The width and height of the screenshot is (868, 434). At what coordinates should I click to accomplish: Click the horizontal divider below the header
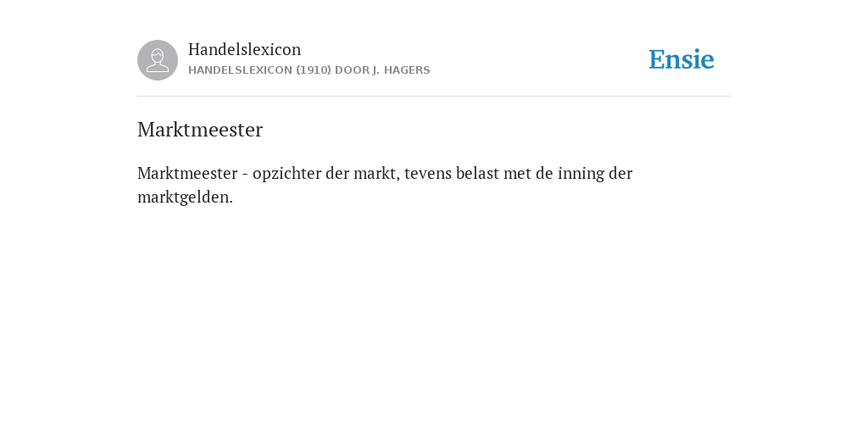tap(434, 97)
